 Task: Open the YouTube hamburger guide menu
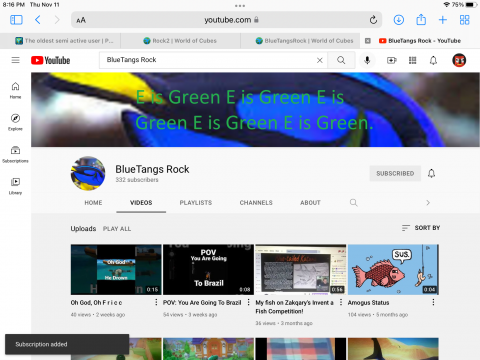[x=15, y=60]
